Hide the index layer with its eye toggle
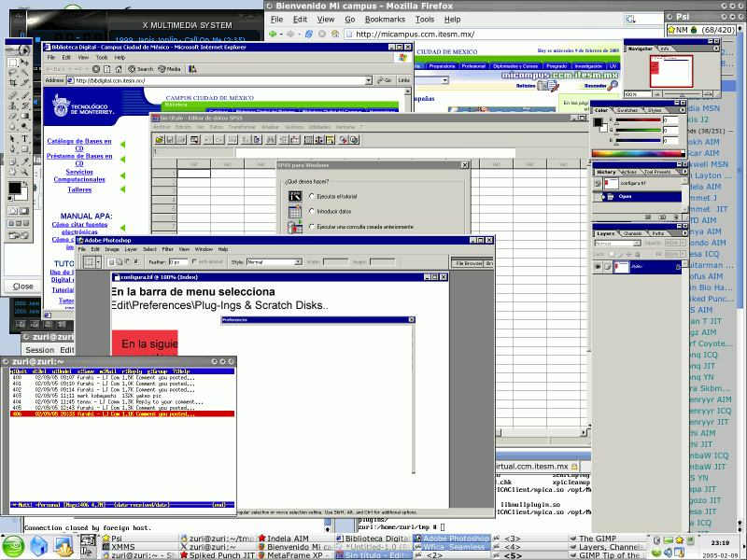The width and height of the screenshot is (747, 560). click(598, 266)
